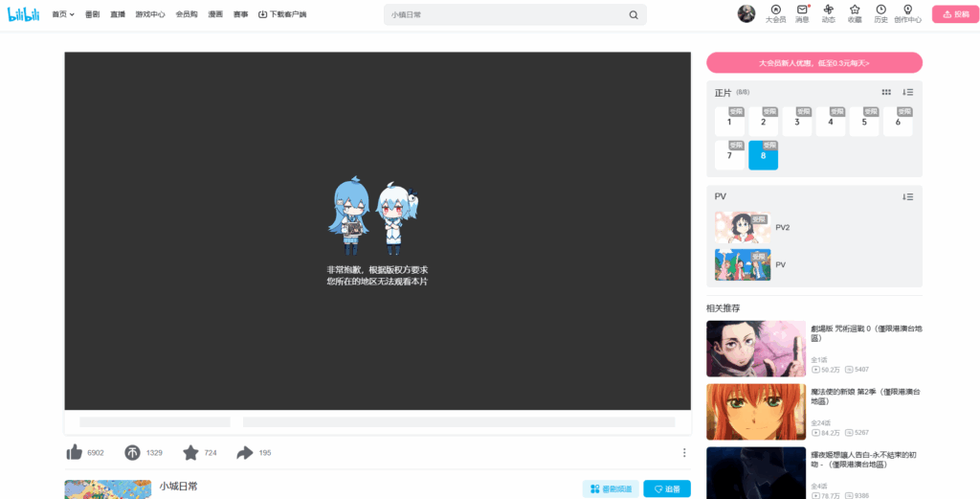Image resolution: width=980 pixels, height=499 pixels.
Task: Open the 消息 messages icon
Action: click(802, 11)
